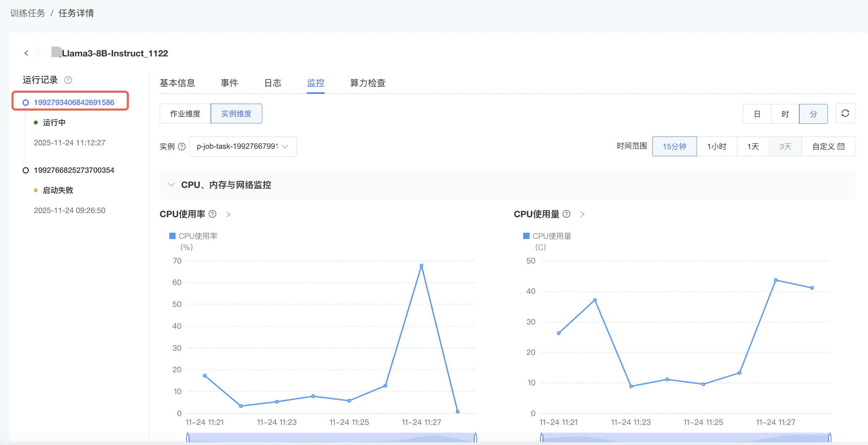Screen dimensions: 868x445
Task: Click help icon next to 运行记录
Action: pos(68,80)
